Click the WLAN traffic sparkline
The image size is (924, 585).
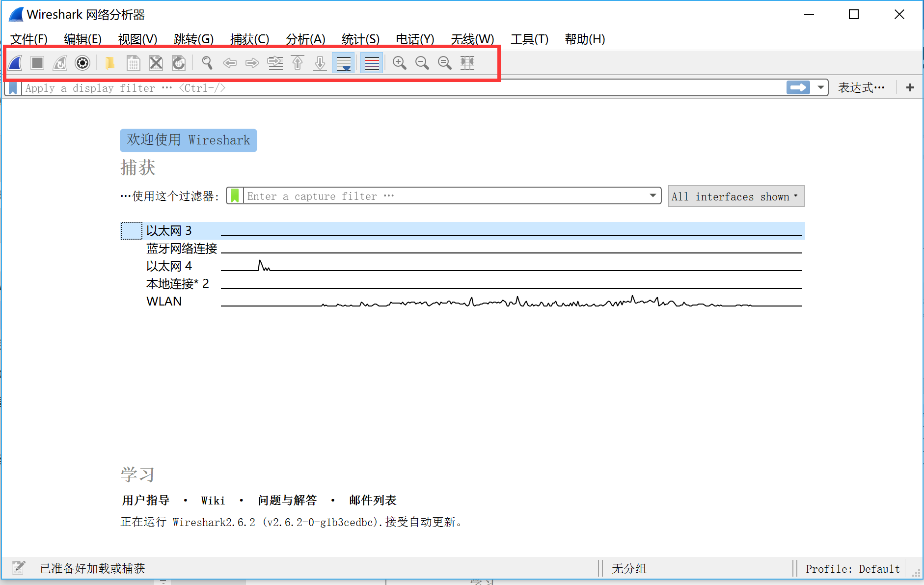(x=512, y=301)
